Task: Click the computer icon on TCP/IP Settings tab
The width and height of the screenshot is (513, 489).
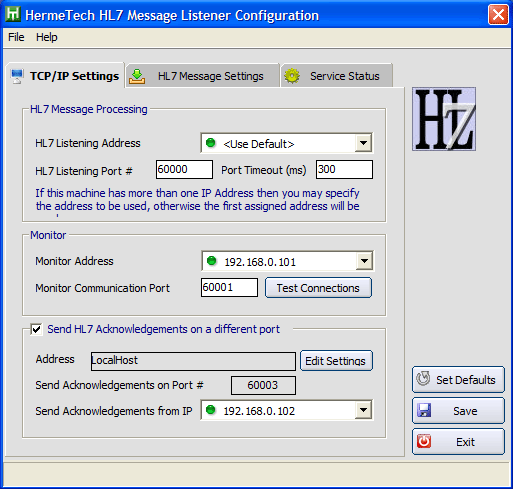Action: point(17,76)
